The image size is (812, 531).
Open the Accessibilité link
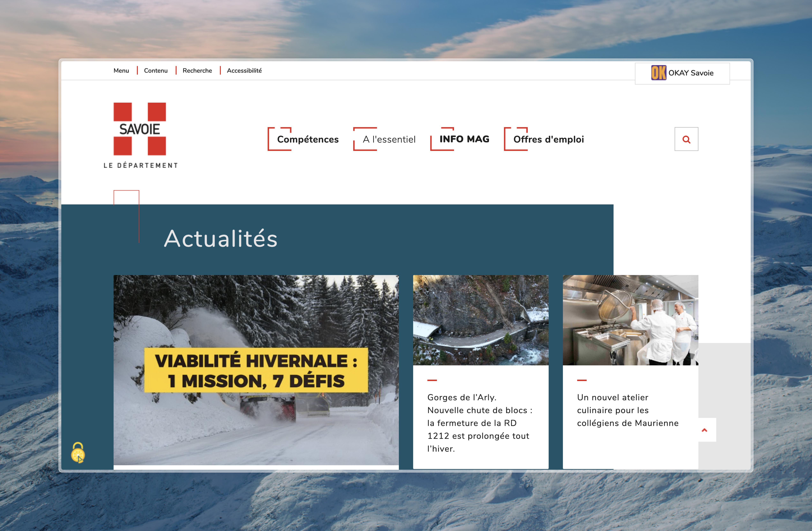tap(244, 71)
